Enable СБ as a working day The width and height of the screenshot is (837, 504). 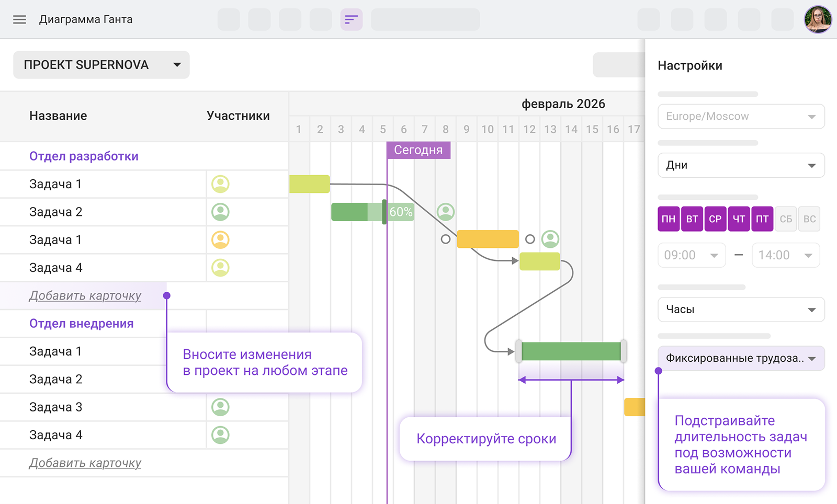pos(786,219)
